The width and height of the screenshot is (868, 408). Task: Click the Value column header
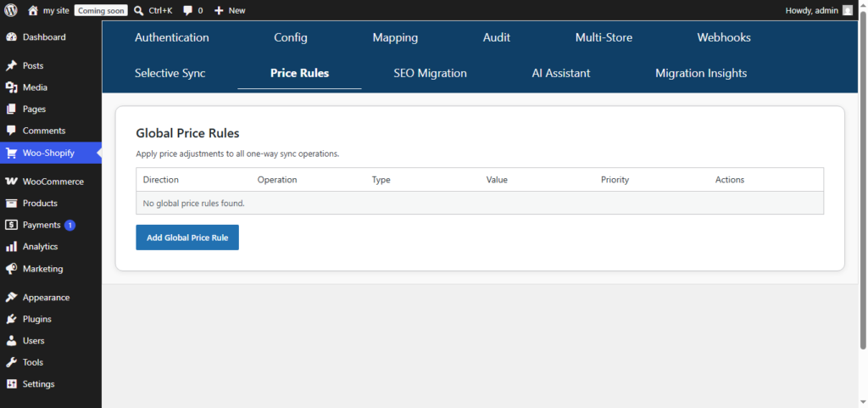click(497, 180)
